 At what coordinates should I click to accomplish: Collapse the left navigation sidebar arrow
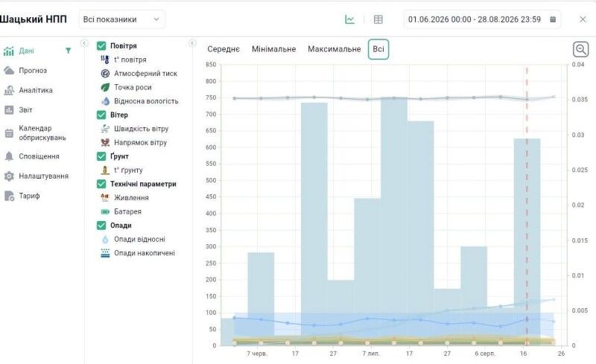point(84,43)
